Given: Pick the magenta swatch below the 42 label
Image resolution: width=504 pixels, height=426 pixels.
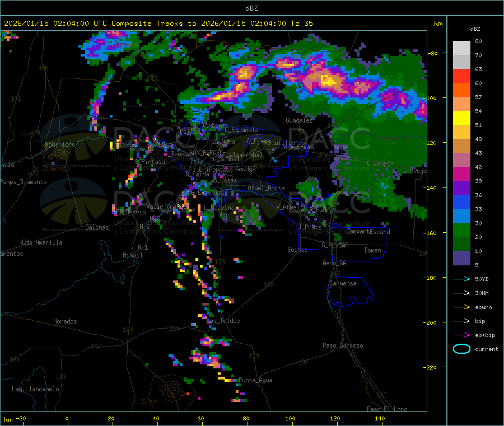Looking at the screenshot, I should pyautogui.click(x=461, y=174).
